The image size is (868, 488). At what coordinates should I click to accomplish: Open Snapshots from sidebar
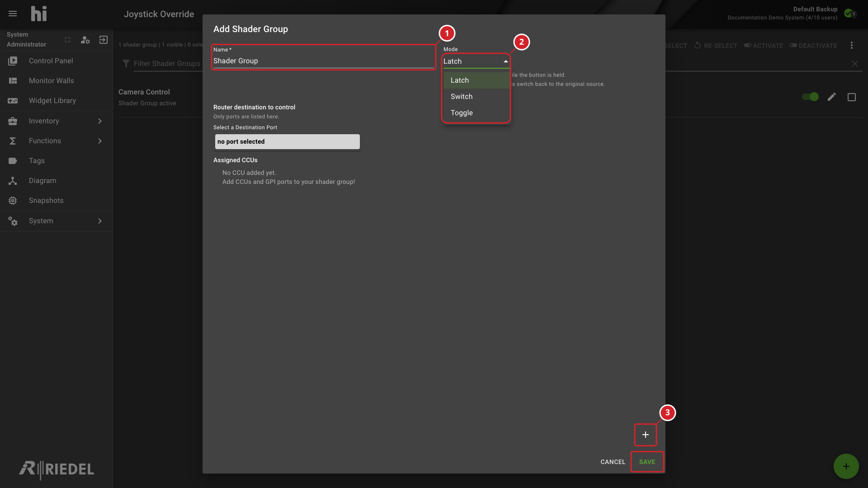pos(57,200)
